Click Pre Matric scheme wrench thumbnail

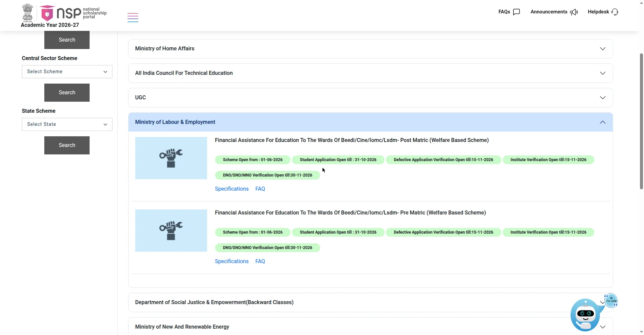tap(171, 231)
